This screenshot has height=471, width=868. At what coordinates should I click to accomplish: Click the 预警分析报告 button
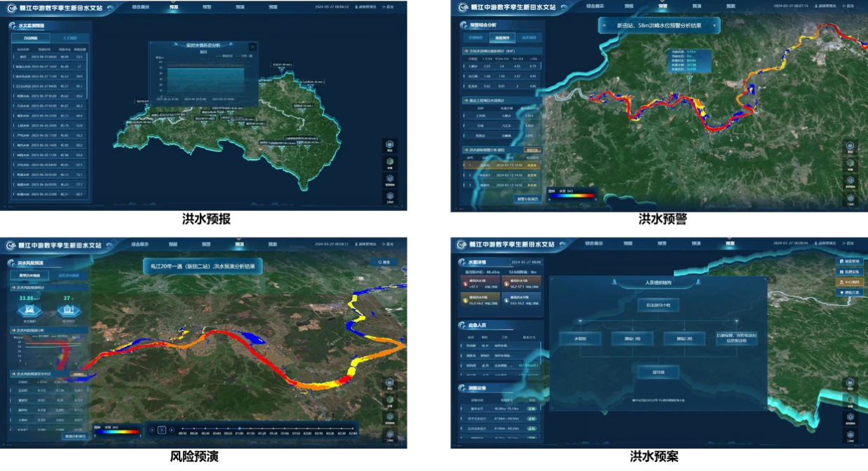pyautogui.click(x=527, y=199)
